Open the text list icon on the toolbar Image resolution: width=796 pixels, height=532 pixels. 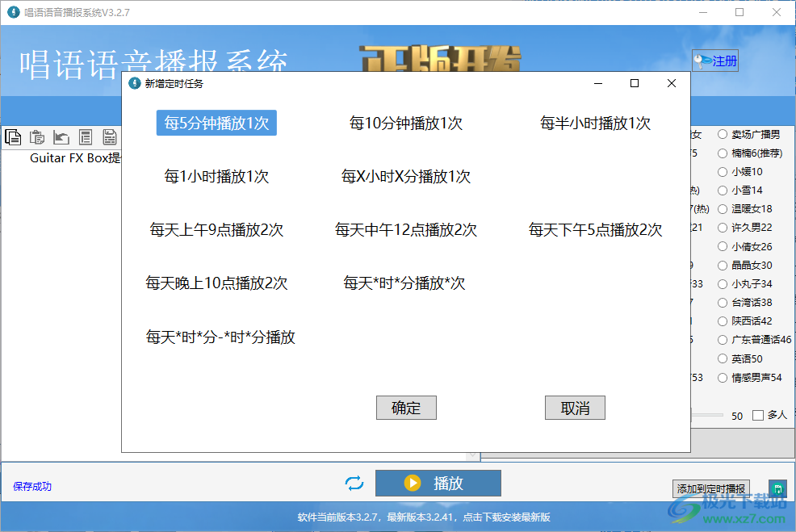[x=86, y=136]
